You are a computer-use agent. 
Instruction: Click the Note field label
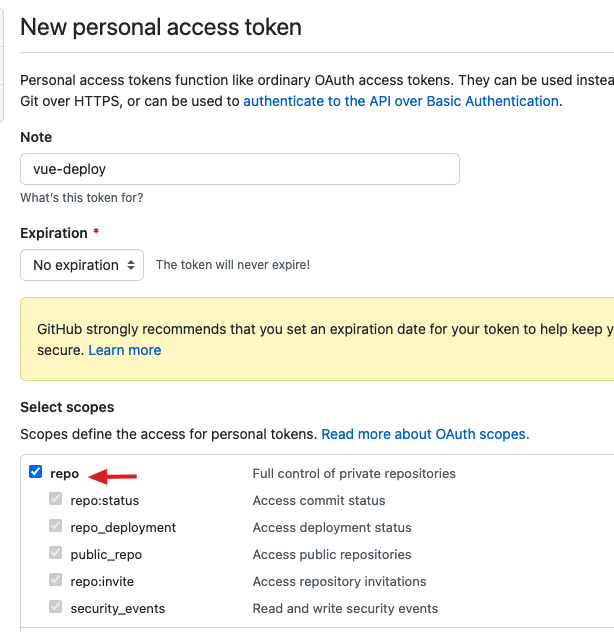coord(36,137)
